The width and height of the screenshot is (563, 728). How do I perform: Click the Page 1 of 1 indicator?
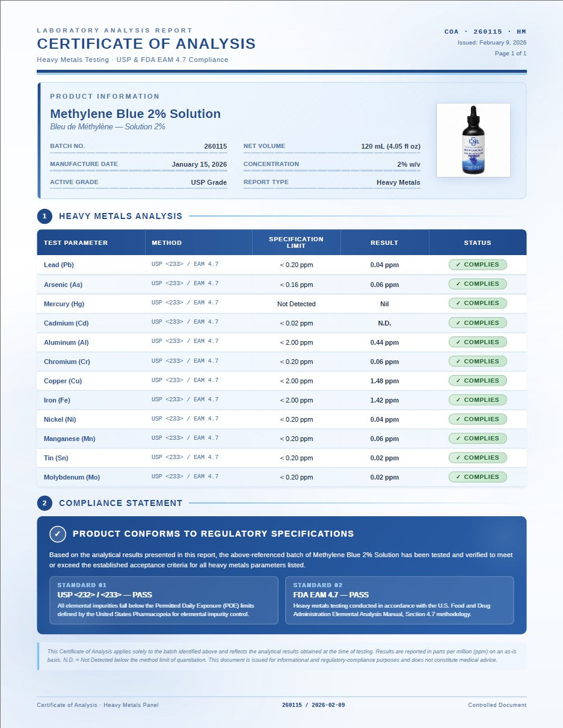click(511, 54)
